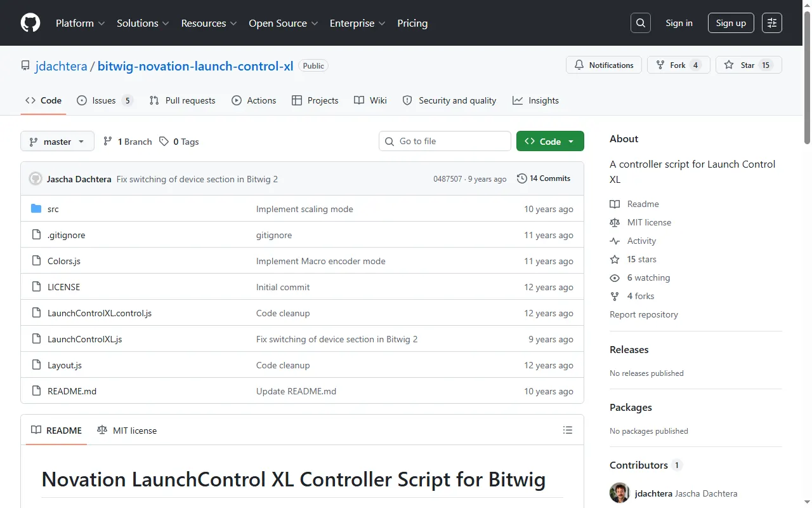Open the Pricing page

coord(412,23)
